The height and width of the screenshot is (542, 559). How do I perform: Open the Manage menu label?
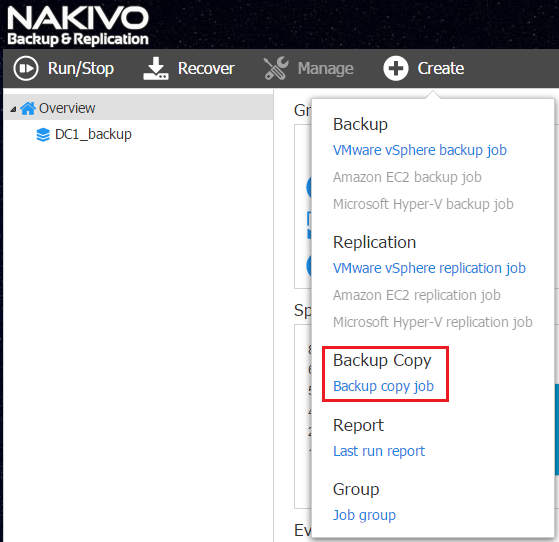[x=325, y=68]
